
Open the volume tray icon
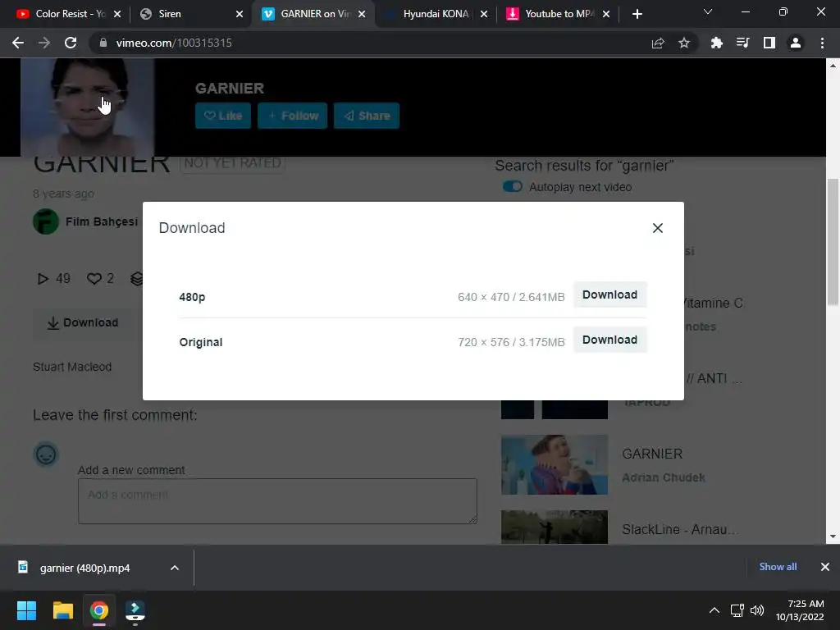(757, 610)
